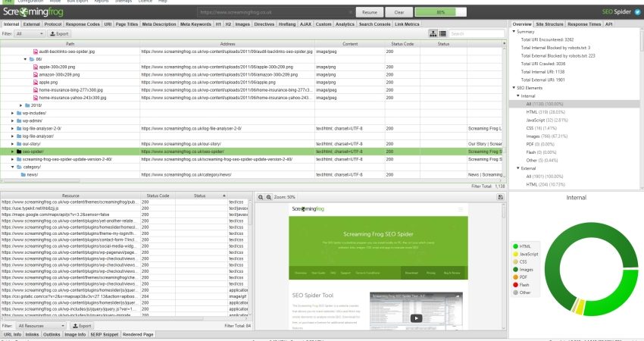Select the Site Structure tab
Viewport: 644px width, 341px height.
549,24
